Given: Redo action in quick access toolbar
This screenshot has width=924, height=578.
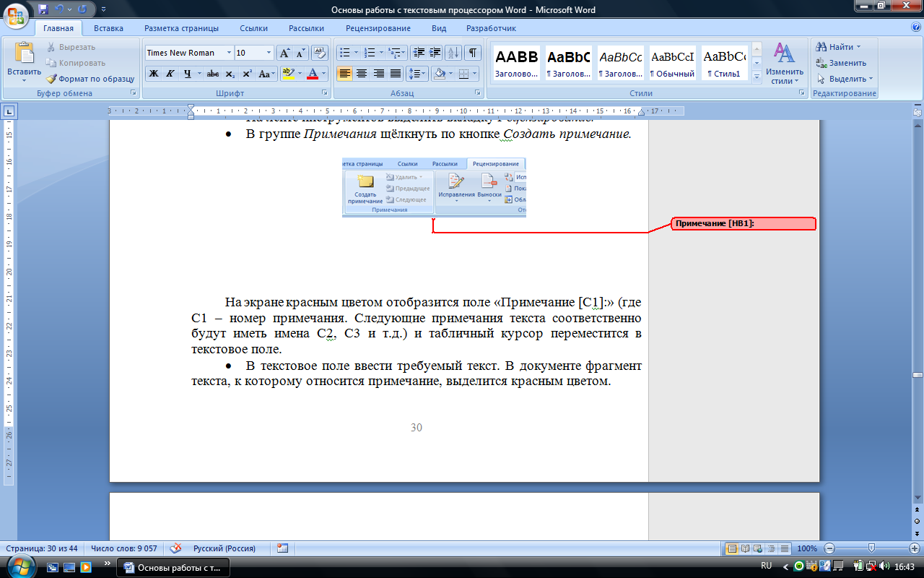Looking at the screenshot, I should (82, 10).
